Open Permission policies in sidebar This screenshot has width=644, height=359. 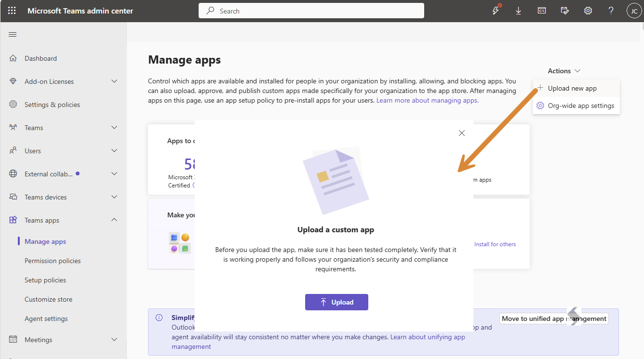coord(53,261)
